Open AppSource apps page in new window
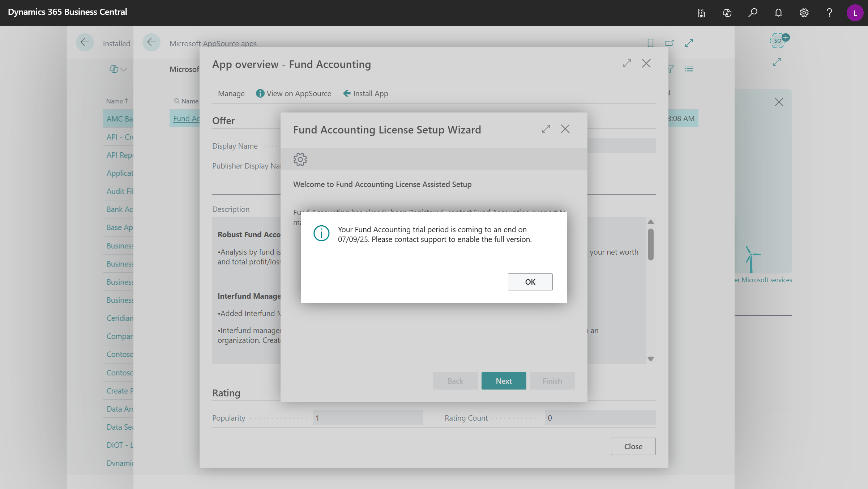 [669, 43]
